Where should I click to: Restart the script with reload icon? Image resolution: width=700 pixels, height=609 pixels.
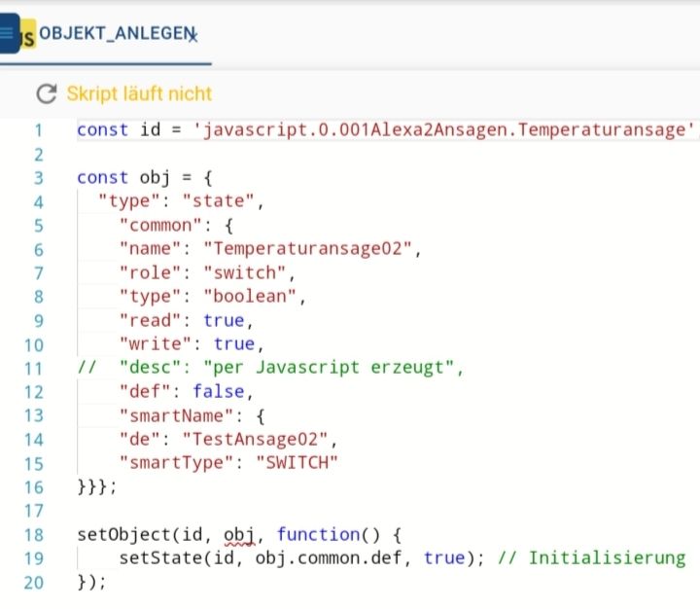47,93
